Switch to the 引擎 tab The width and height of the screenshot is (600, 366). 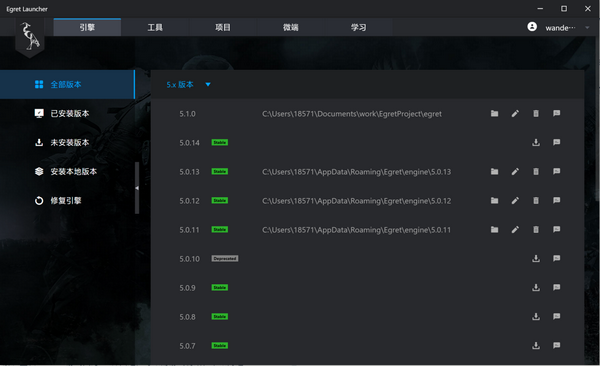pyautogui.click(x=87, y=27)
